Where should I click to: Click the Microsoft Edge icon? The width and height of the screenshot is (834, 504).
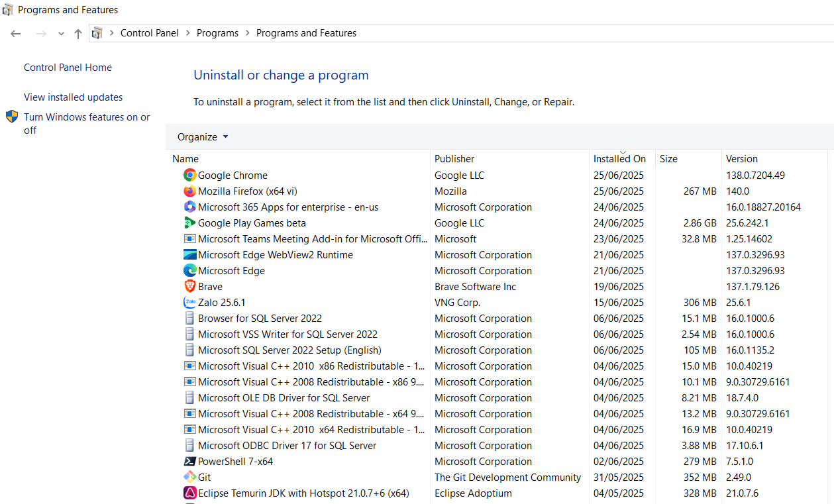(x=189, y=271)
